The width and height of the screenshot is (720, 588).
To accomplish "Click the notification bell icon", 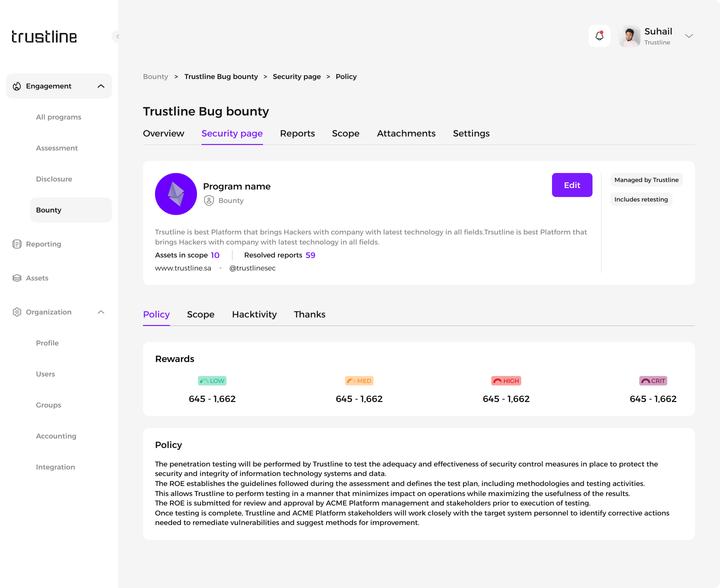I will click(x=599, y=36).
